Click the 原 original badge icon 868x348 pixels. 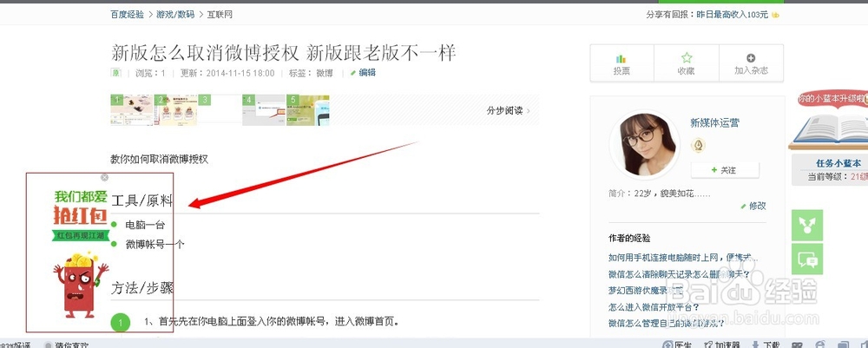click(116, 73)
